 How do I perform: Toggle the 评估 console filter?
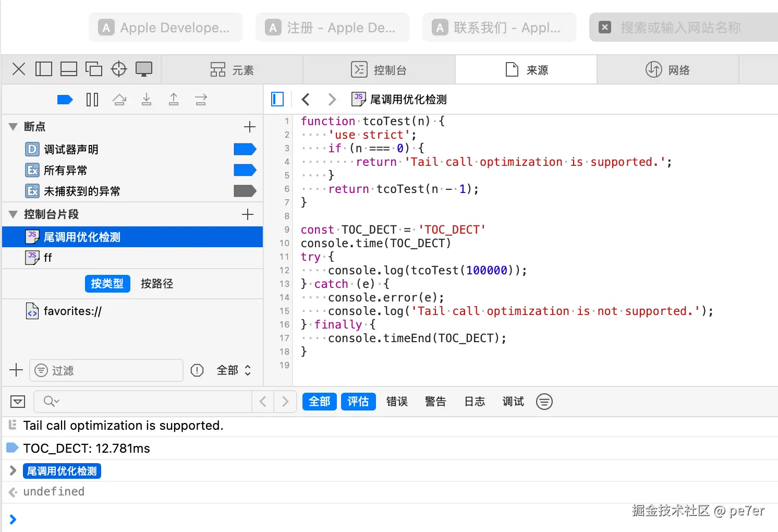click(x=358, y=402)
